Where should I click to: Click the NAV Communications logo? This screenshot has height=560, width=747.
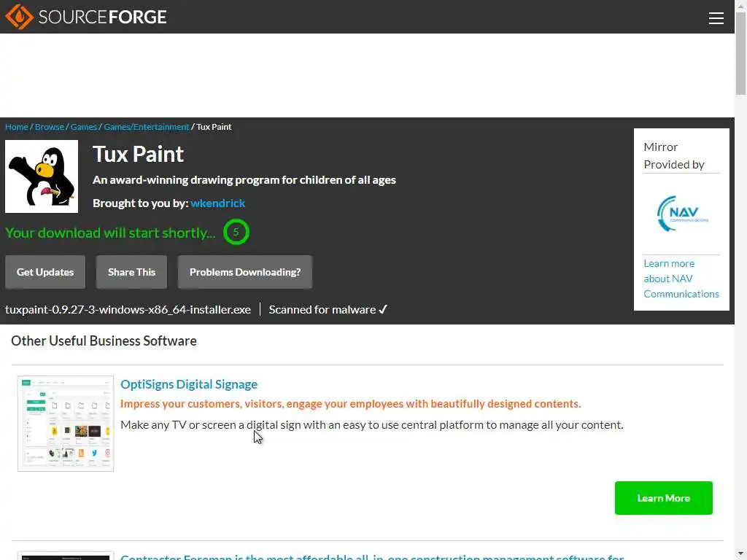[682, 214]
